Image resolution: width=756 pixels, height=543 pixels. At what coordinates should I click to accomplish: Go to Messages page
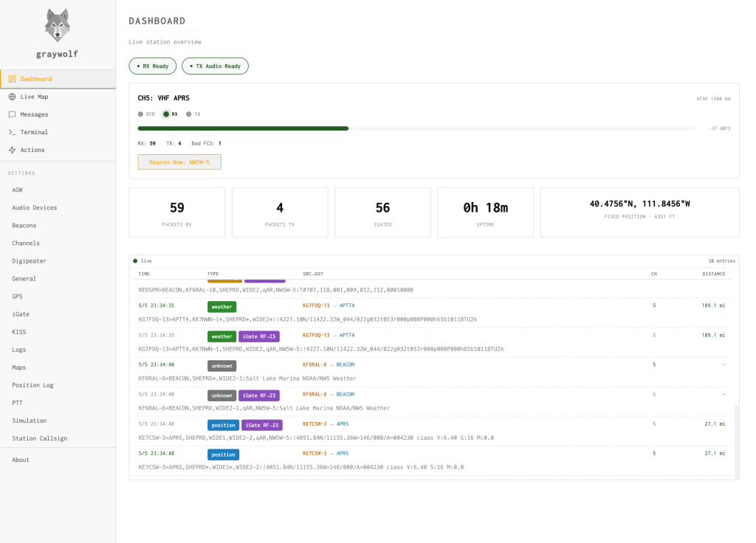pyautogui.click(x=58, y=114)
